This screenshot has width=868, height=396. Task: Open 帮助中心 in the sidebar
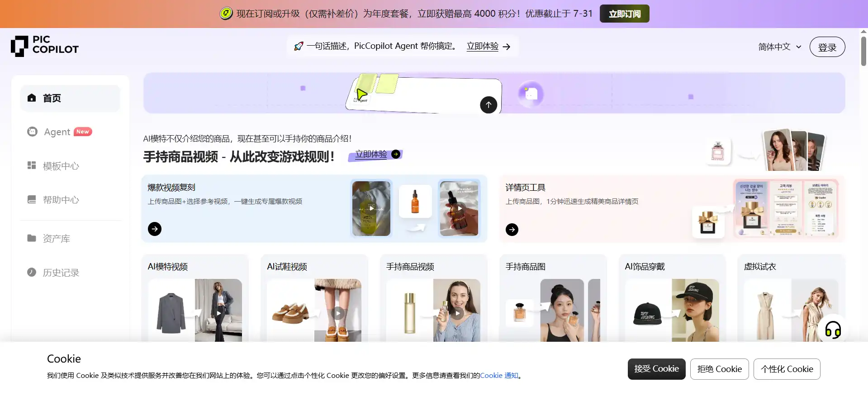click(x=70, y=200)
